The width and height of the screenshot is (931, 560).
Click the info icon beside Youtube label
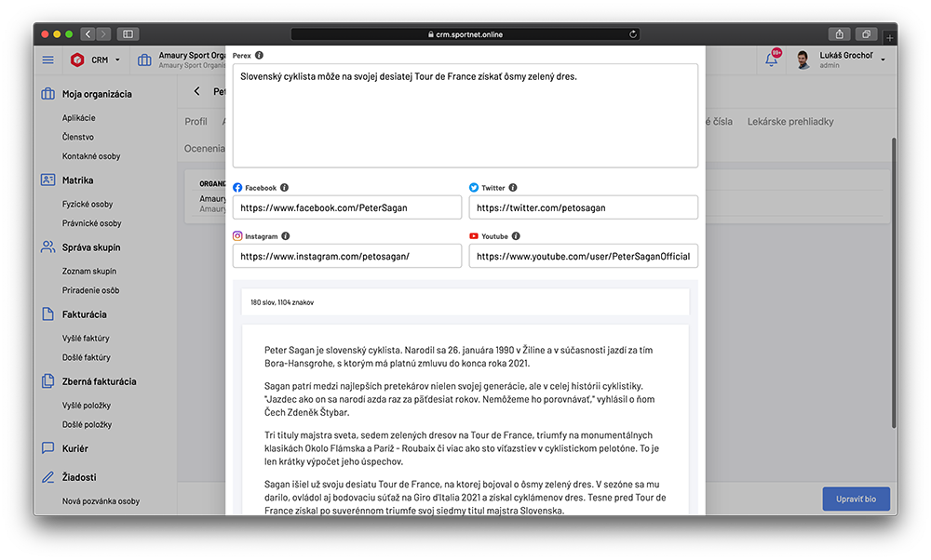click(x=516, y=236)
